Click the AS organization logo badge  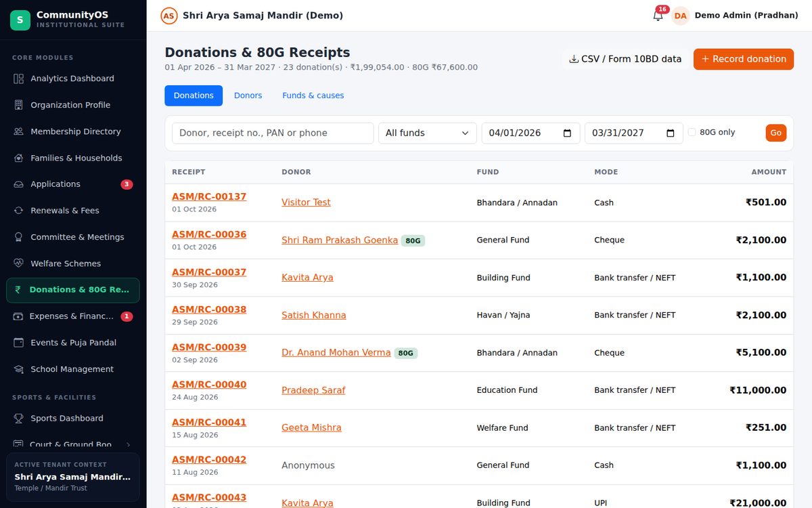169,16
